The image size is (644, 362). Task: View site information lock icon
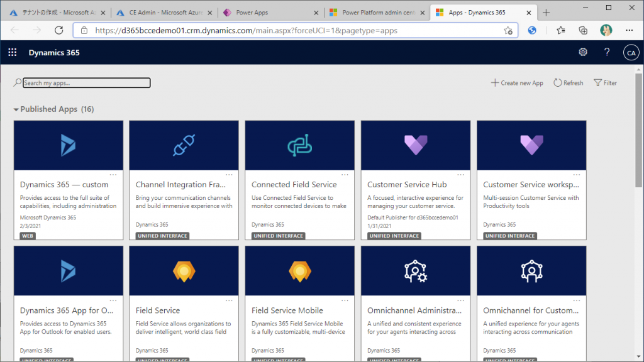point(84,30)
